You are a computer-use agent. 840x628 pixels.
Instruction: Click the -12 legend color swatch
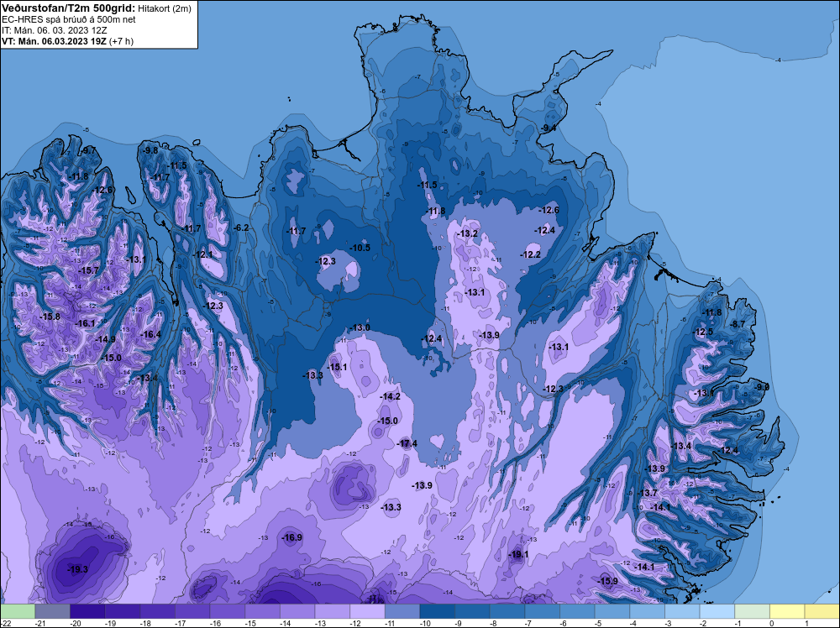tap(368, 611)
